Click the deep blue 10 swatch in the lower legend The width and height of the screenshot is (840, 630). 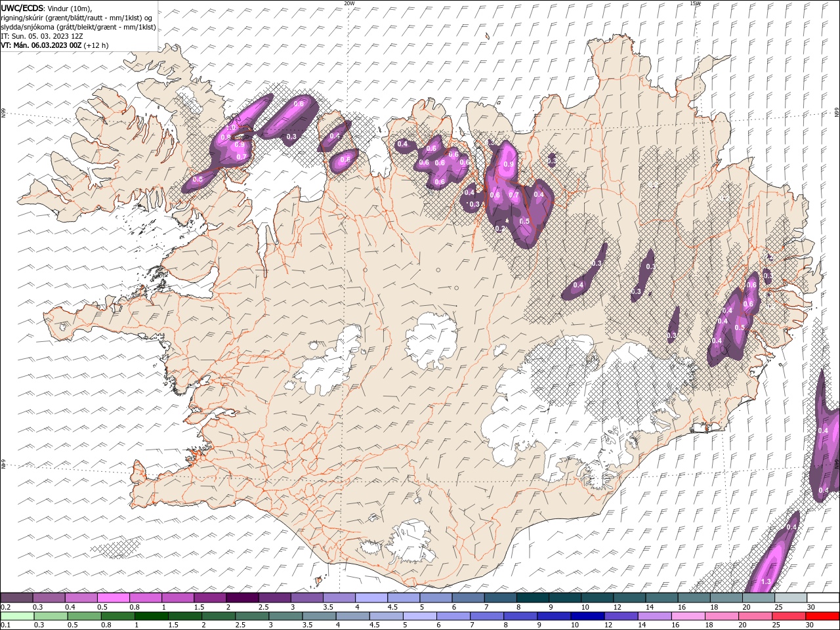587,616
